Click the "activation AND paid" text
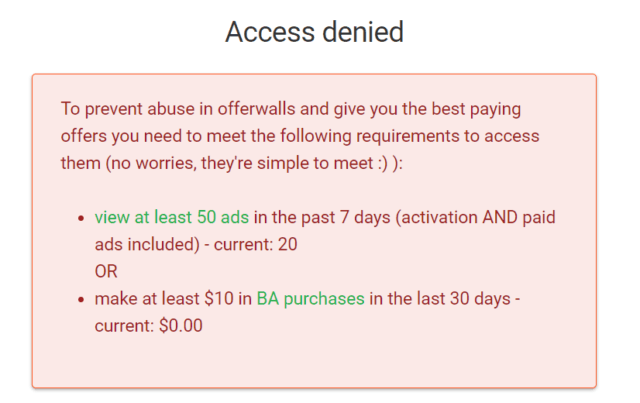The width and height of the screenshot is (640, 403). click(478, 217)
